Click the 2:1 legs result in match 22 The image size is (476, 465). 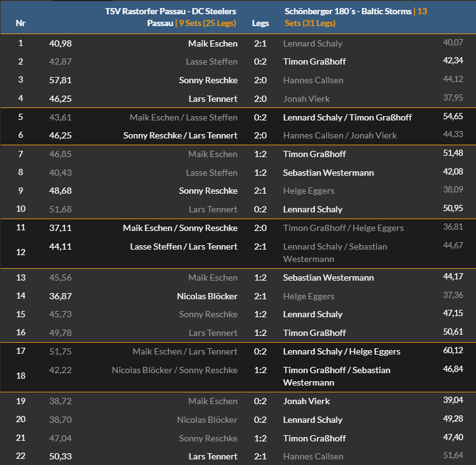click(x=260, y=456)
